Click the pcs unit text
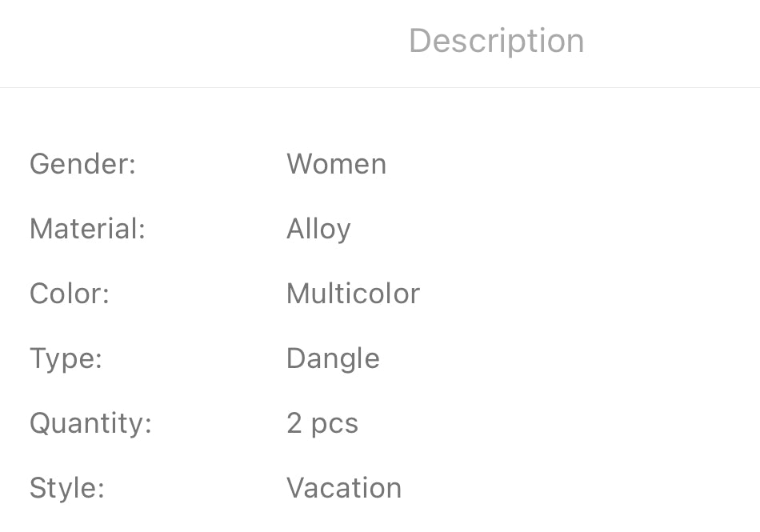Image resolution: width=760 pixels, height=532 pixels. click(x=334, y=425)
